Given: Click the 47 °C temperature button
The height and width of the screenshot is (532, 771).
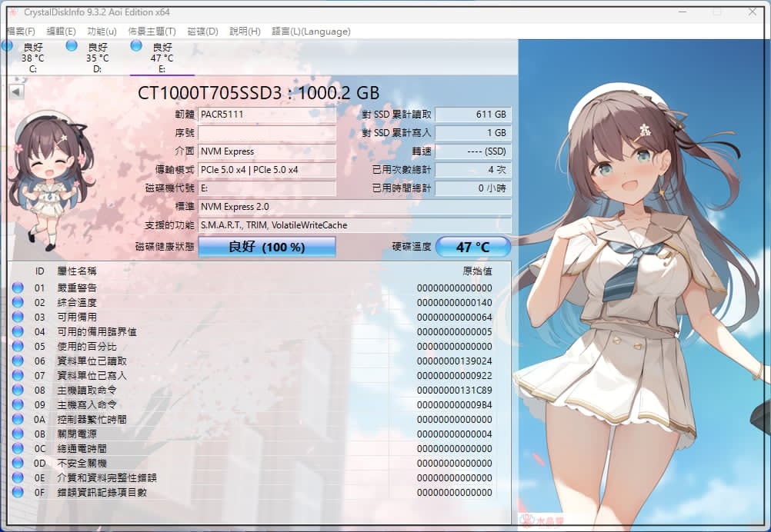Looking at the screenshot, I should (473, 247).
